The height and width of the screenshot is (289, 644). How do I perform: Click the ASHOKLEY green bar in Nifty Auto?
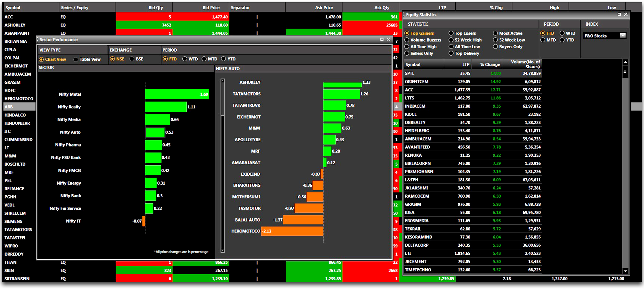[342, 85]
